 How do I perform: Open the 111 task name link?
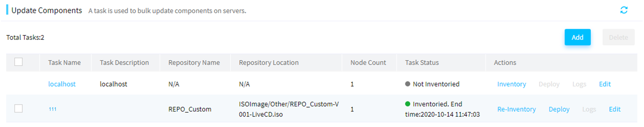[53, 109]
